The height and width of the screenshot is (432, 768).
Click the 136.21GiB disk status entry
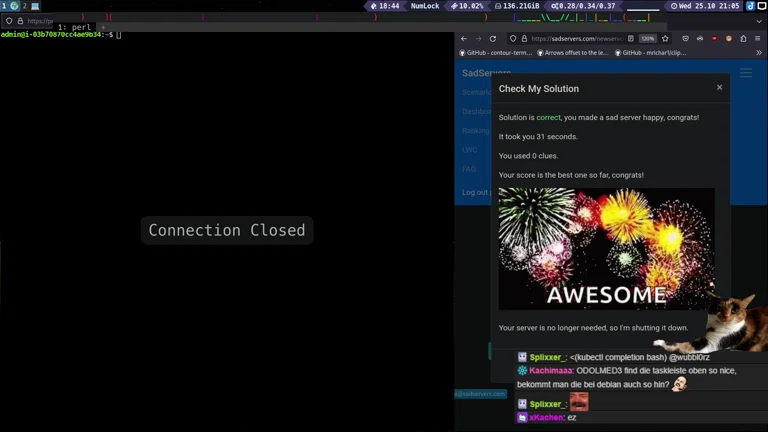[517, 6]
